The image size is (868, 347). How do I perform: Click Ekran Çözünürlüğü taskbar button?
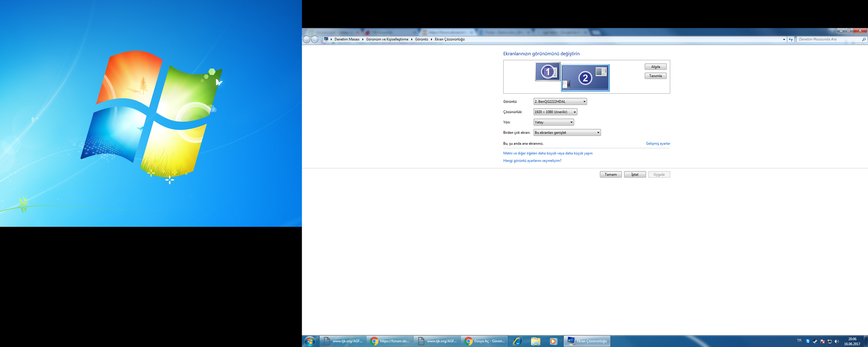(x=587, y=341)
